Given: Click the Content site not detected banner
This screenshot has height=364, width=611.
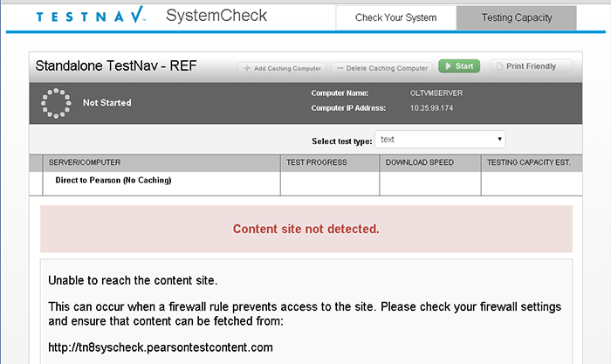Looking at the screenshot, I should [x=305, y=230].
